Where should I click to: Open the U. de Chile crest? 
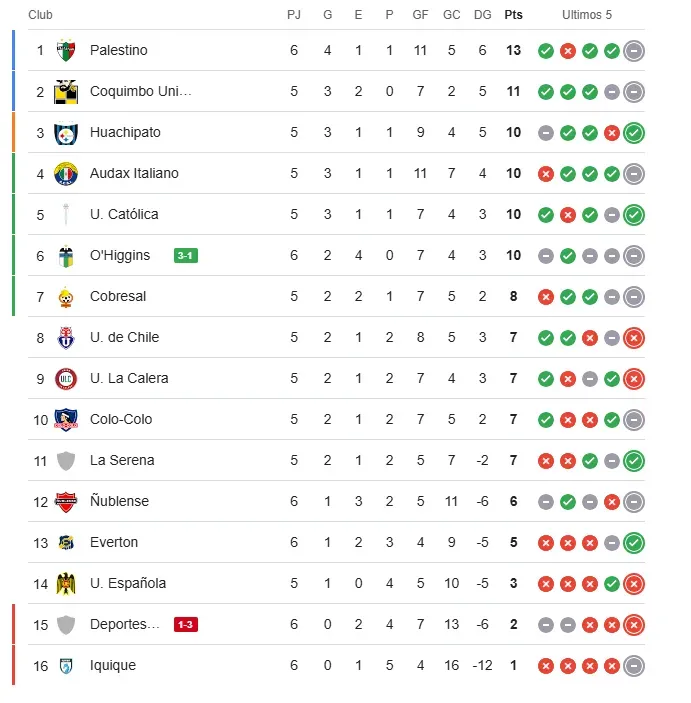click(x=66, y=337)
